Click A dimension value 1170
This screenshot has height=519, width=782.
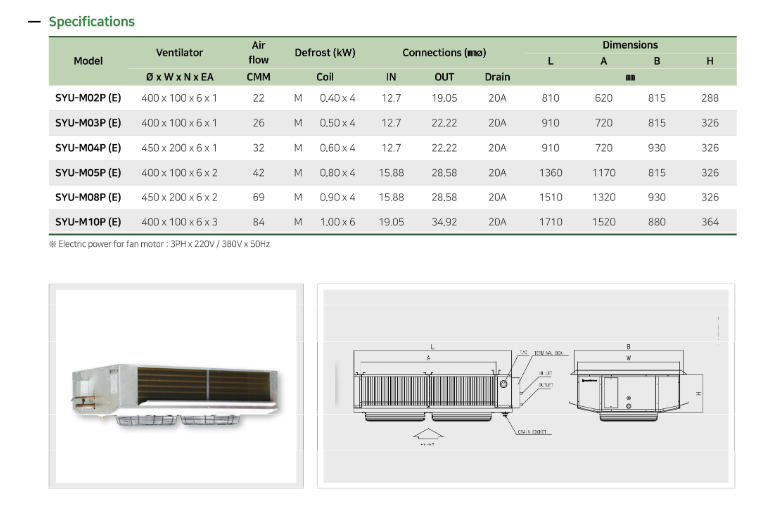click(x=603, y=173)
